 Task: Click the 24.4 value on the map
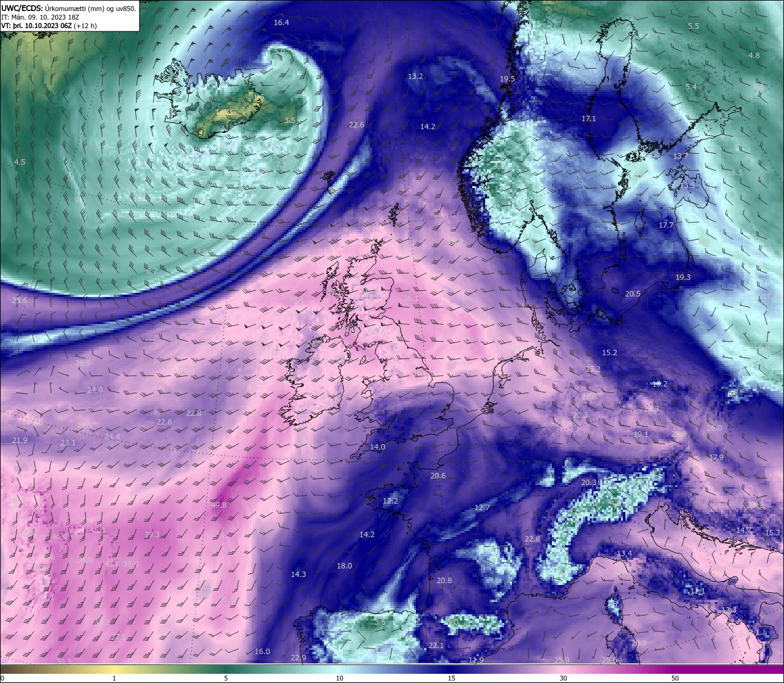tap(112, 437)
